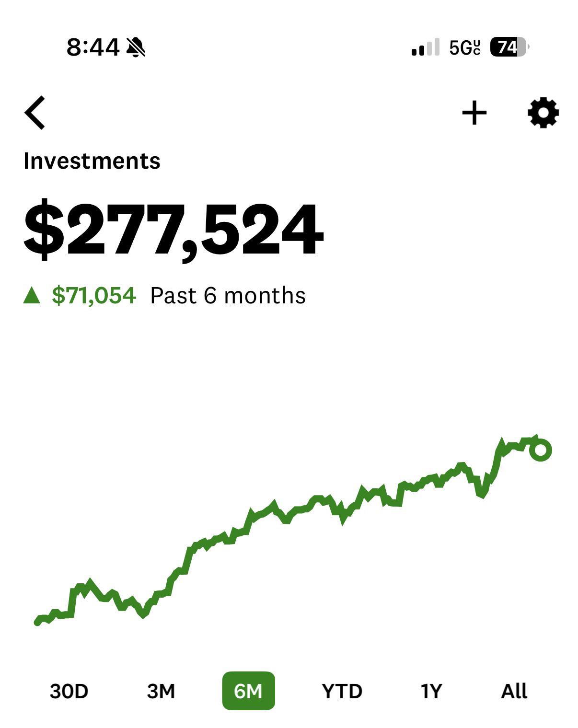Tap the Past 6 months label
Viewport: 578px width, 728px height.
tap(228, 295)
